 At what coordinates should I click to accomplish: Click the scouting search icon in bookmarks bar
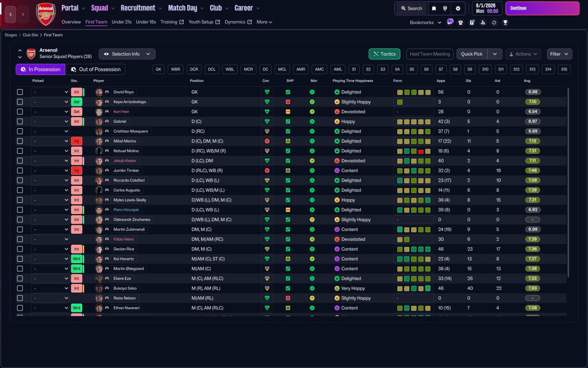[483, 23]
